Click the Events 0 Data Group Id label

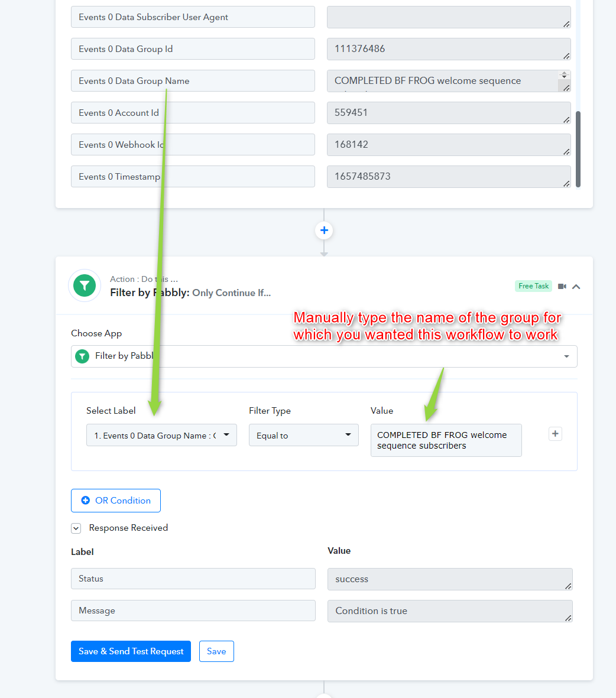point(193,49)
